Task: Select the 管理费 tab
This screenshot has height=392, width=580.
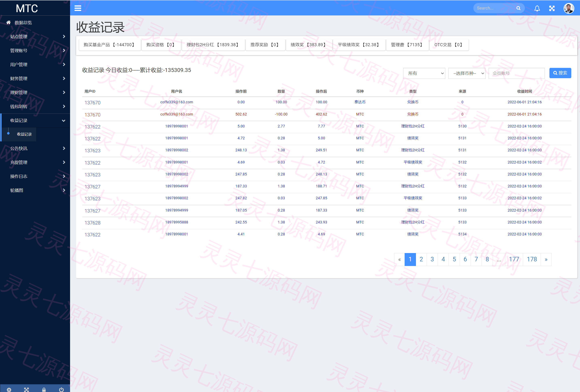Action: [x=407, y=45]
